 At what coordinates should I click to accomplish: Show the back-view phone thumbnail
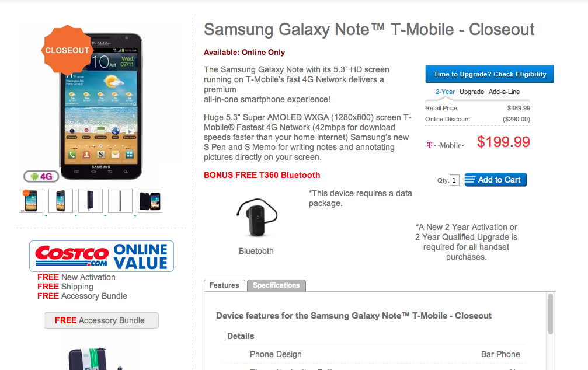point(91,201)
